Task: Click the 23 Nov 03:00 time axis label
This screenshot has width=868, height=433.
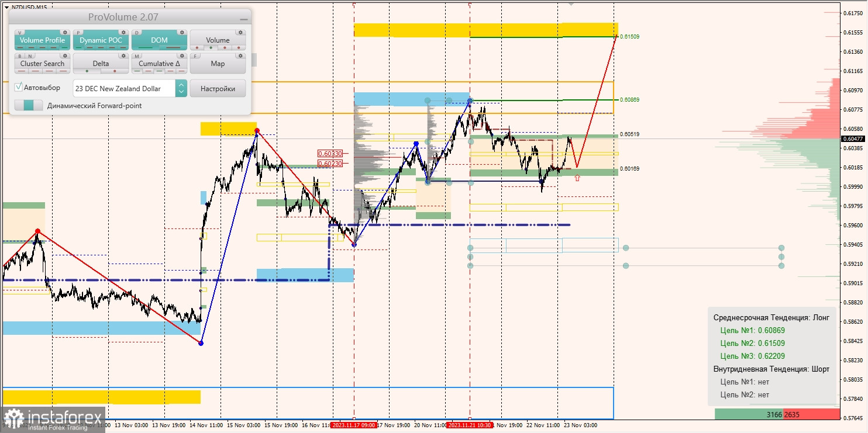Action: (x=580, y=425)
